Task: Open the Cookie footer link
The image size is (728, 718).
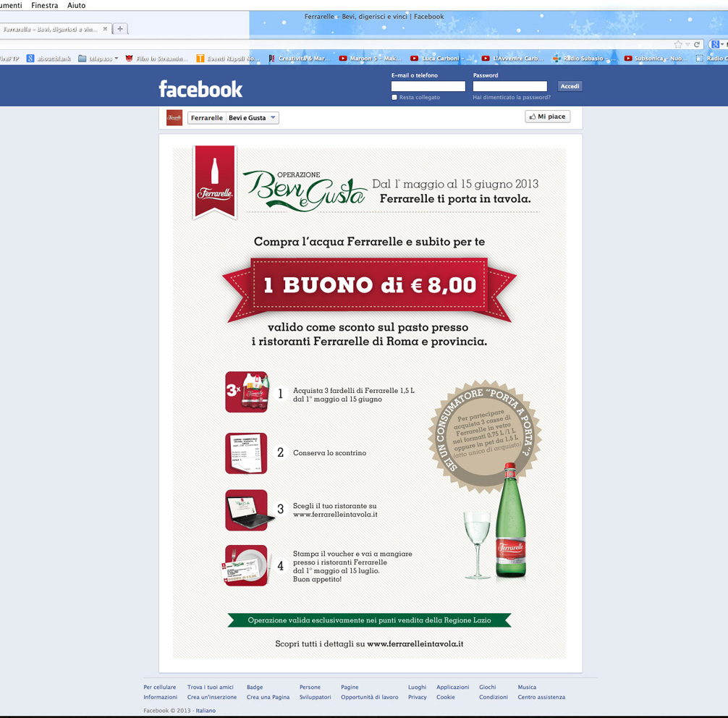Action: tap(446, 698)
